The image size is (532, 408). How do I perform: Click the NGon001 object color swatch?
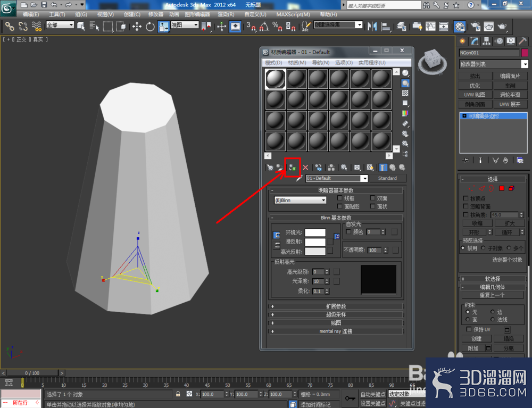click(x=525, y=53)
